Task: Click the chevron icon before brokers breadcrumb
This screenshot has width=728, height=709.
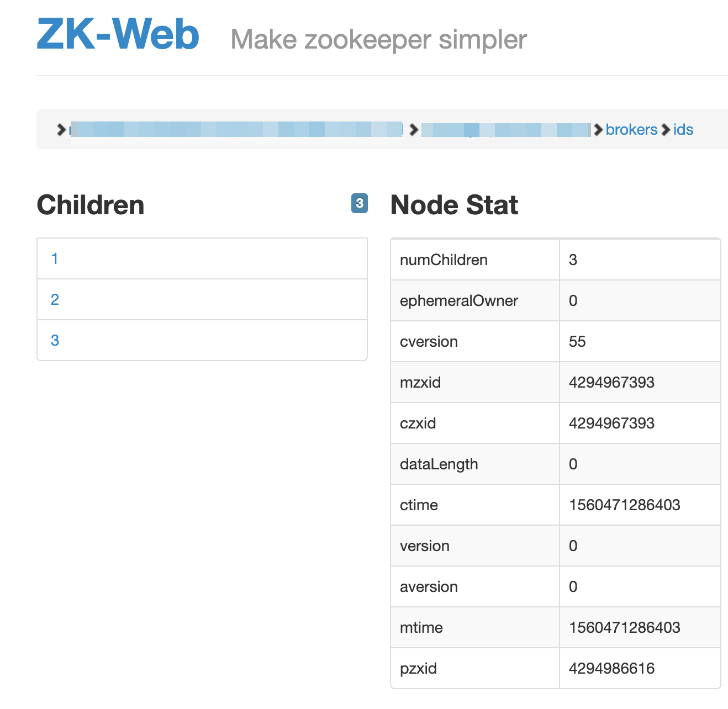Action: 598,129
